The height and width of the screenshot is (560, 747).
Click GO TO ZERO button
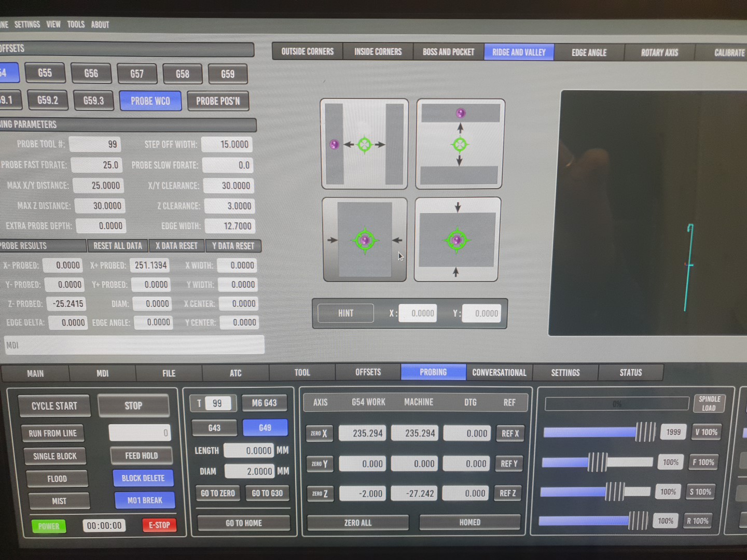coord(218,493)
